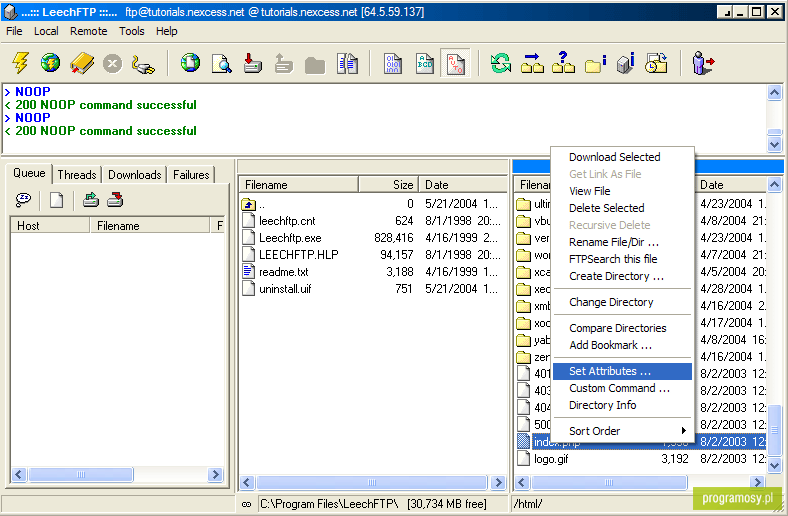The height and width of the screenshot is (516, 788).
Task: Choose Set Attributes in context menu
Action: [622, 371]
